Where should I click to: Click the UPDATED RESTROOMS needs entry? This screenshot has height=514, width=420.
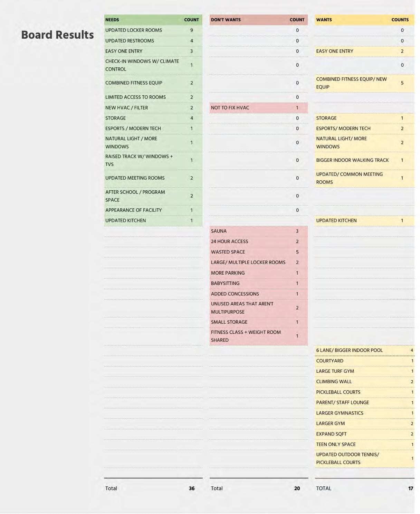click(x=130, y=41)
